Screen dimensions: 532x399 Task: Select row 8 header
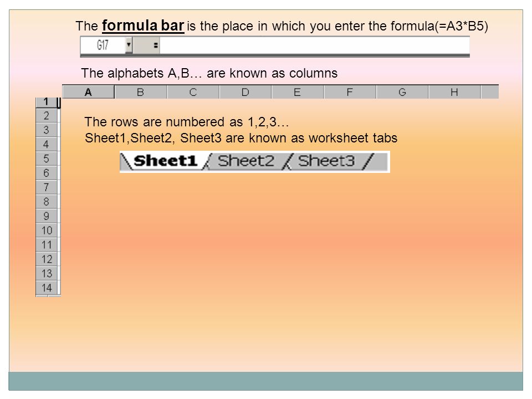[47, 202]
